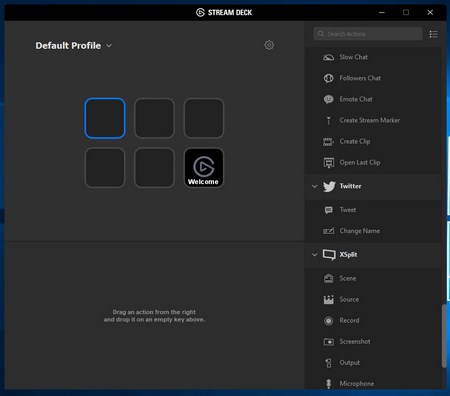The image size is (450, 396).
Task: Select the highlighted empty top-left key
Action: (105, 118)
